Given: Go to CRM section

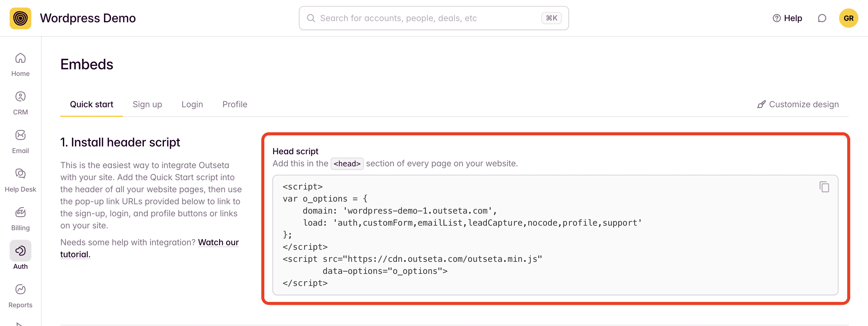Looking at the screenshot, I should [20, 103].
